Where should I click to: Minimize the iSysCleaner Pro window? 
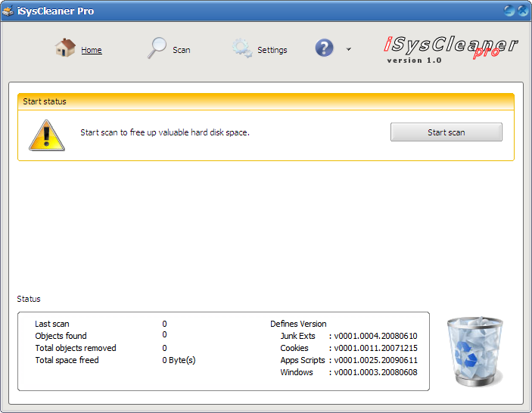509,11
